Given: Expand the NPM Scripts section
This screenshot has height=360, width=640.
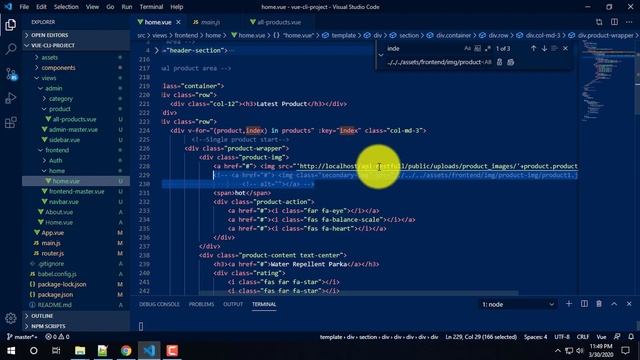Looking at the screenshot, I should click(76, 326).
